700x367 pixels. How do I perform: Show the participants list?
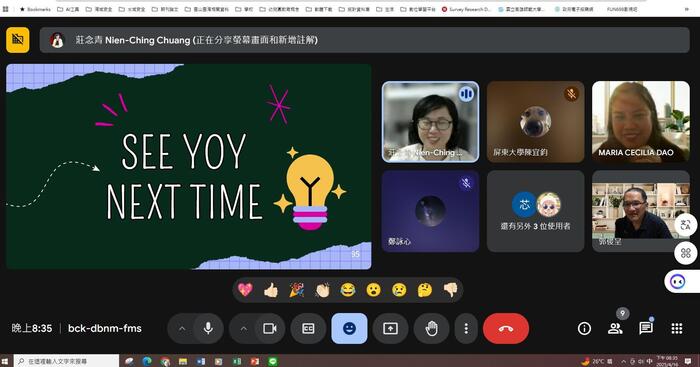615,329
